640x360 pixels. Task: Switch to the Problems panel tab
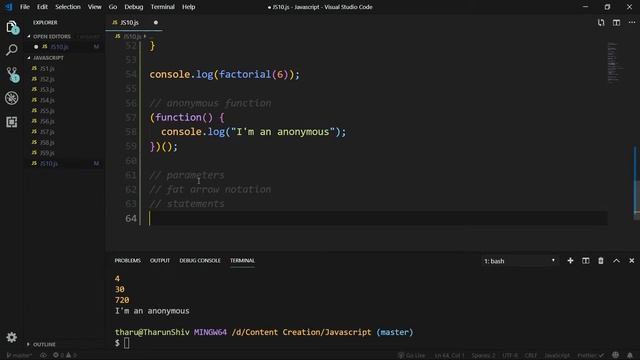(x=127, y=260)
